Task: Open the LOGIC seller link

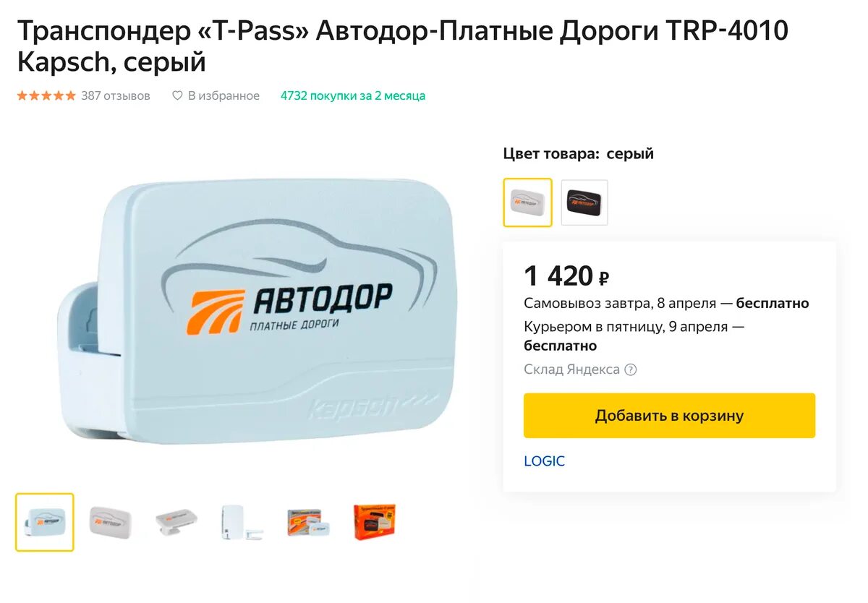Action: coord(544,461)
